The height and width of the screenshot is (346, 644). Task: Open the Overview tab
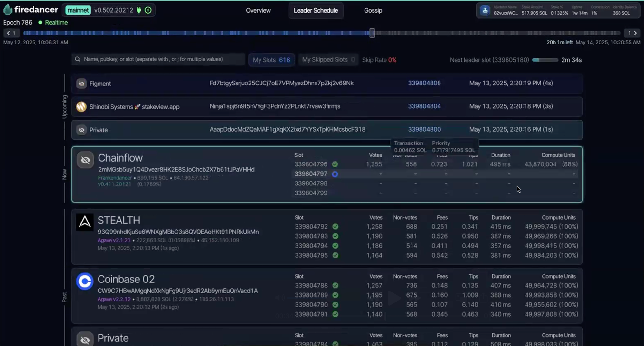(258, 10)
